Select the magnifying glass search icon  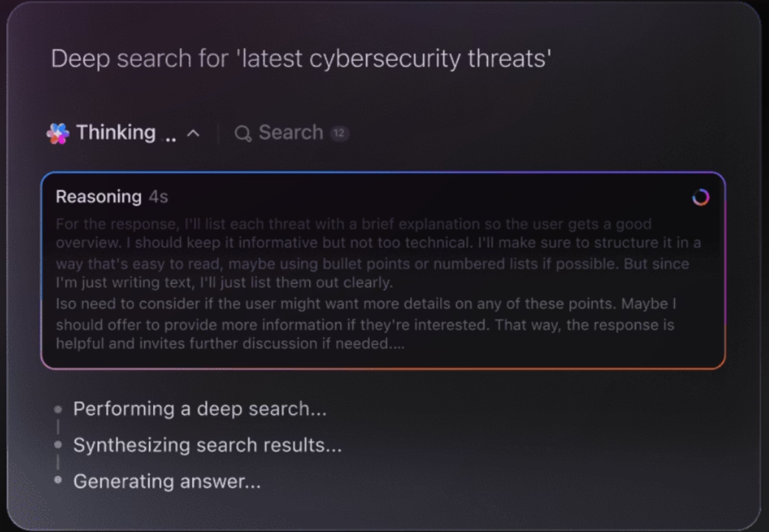[x=242, y=133]
